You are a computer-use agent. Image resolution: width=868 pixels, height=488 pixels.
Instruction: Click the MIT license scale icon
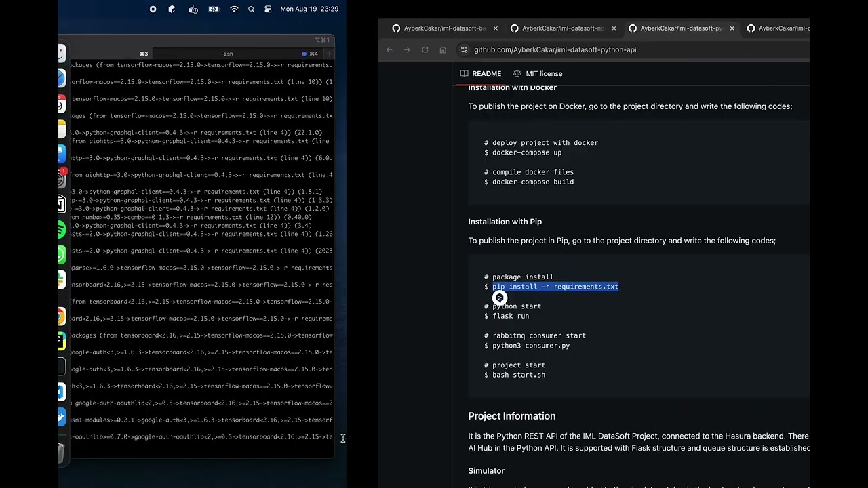point(517,73)
